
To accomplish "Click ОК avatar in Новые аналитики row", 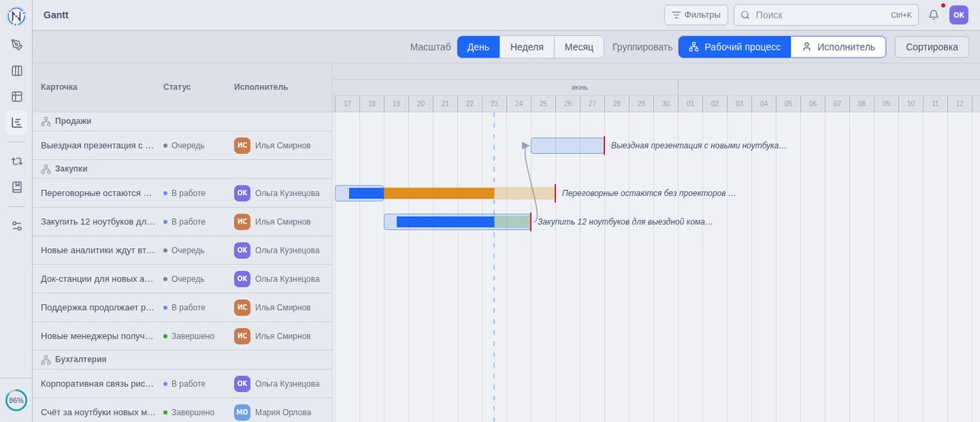I will pyautogui.click(x=242, y=250).
